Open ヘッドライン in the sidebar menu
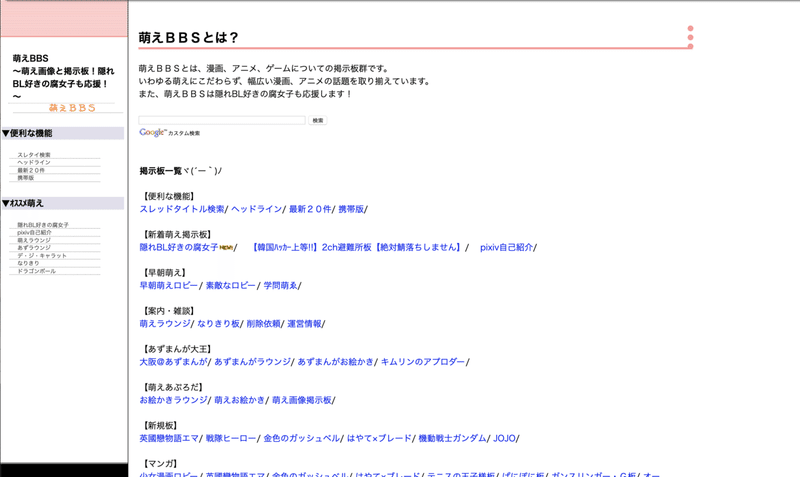Image resolution: width=800 pixels, height=477 pixels. 34,162
